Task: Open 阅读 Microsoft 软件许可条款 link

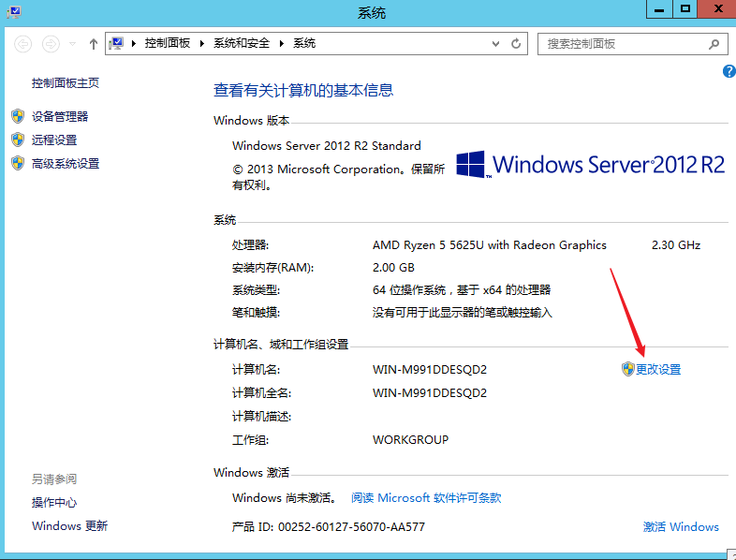Action: pyautogui.click(x=426, y=497)
